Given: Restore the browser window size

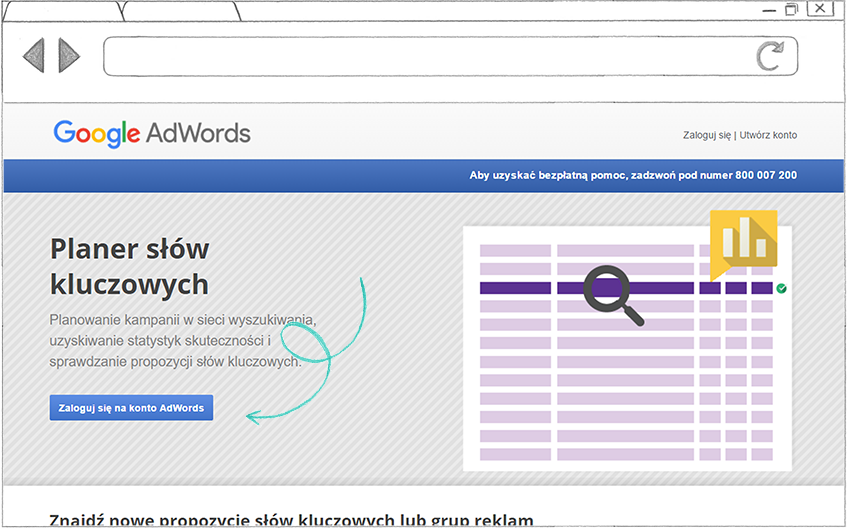Looking at the screenshot, I should (791, 9).
